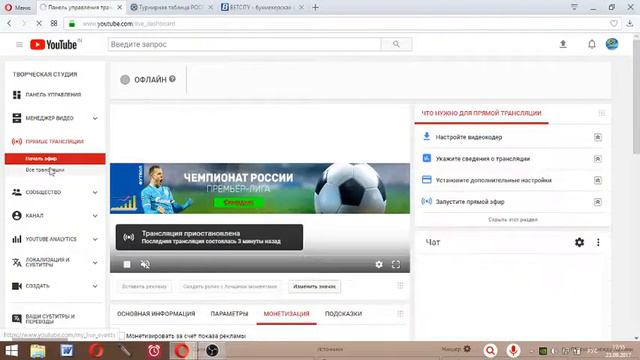This screenshot has width=640, height=360.
Task: Open the upload video arrow icon
Action: (563, 44)
